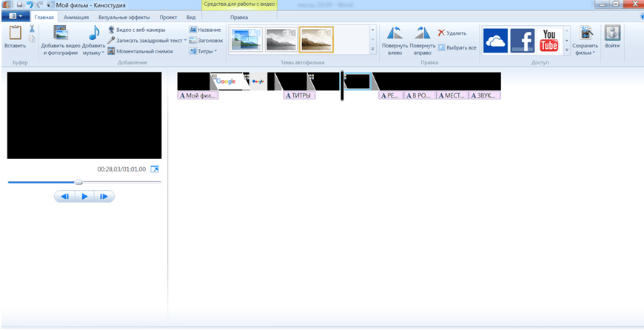The width and height of the screenshot is (644, 330).
Task: Click the preview seek slider handle
Action: pyautogui.click(x=78, y=182)
